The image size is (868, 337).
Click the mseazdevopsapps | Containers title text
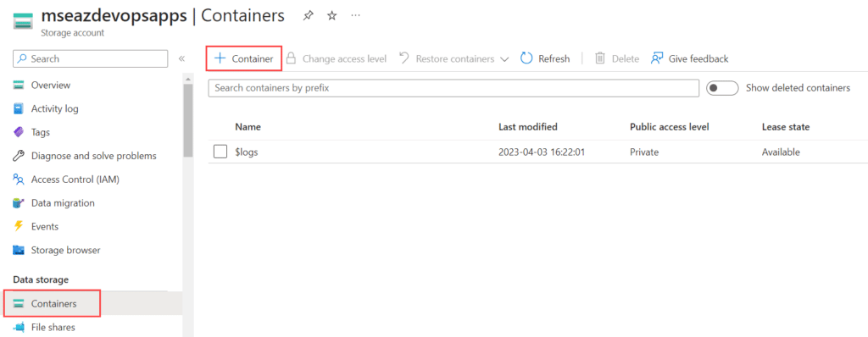(x=163, y=15)
